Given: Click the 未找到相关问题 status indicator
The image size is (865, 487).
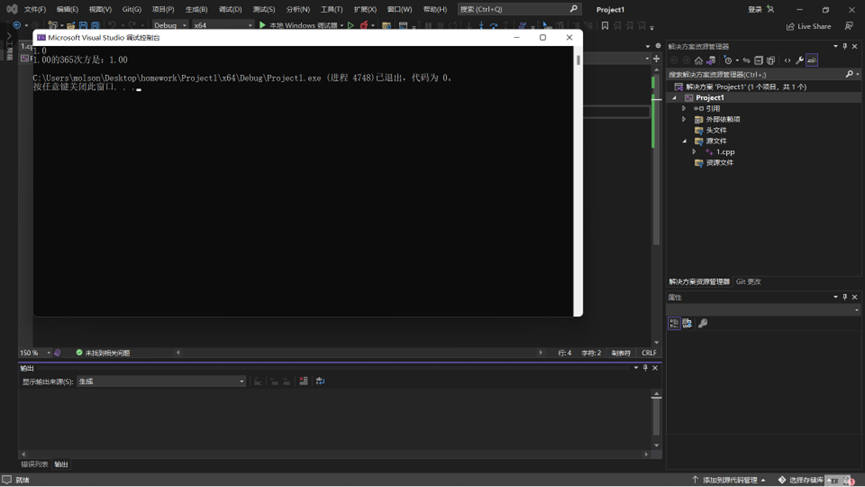Looking at the screenshot, I should click(103, 353).
